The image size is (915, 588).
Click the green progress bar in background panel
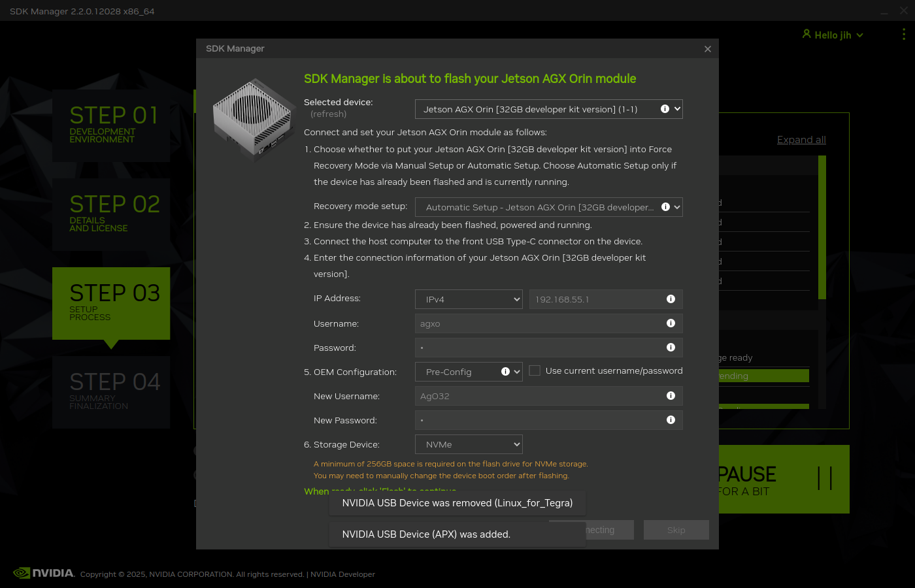[764, 376]
